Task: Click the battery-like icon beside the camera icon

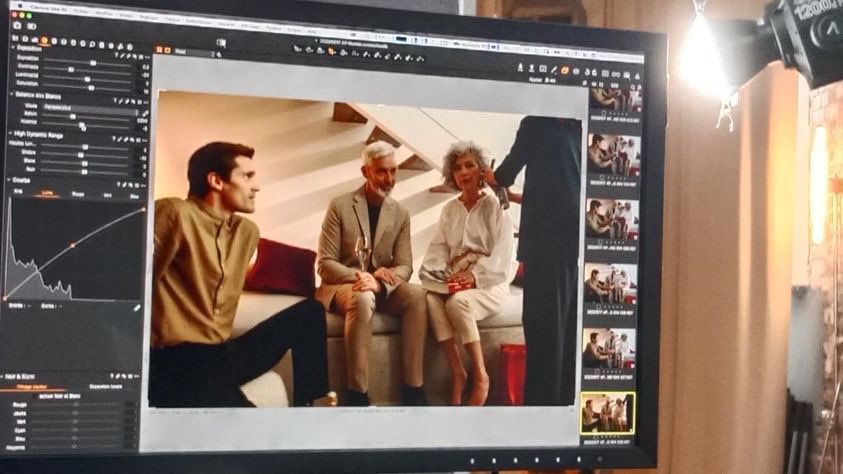Action: click(32, 26)
